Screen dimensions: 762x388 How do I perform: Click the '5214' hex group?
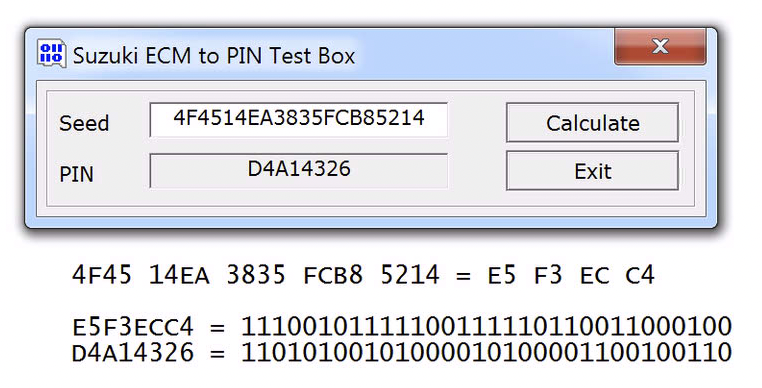(410, 275)
